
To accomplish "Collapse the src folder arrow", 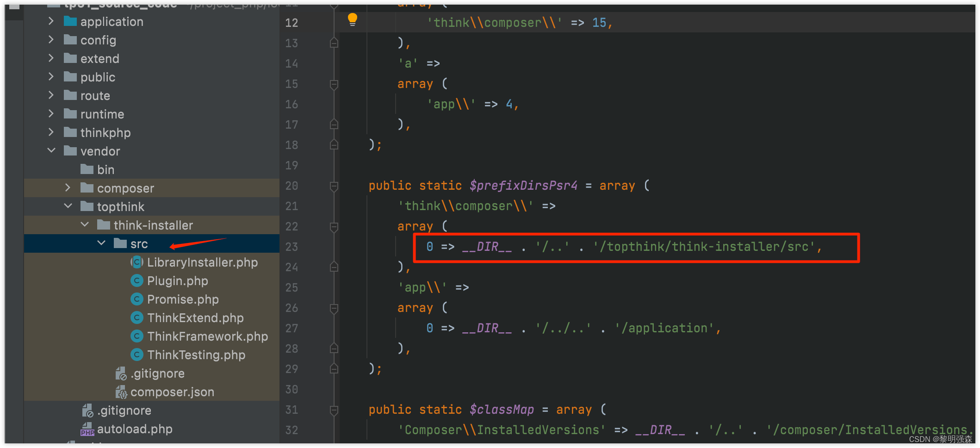I will pos(101,243).
